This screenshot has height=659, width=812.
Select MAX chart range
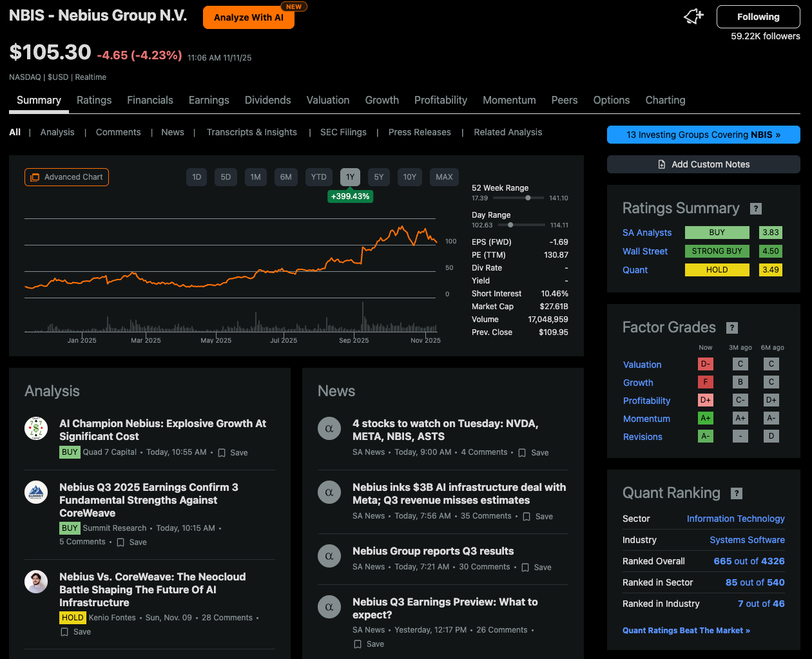(x=444, y=177)
